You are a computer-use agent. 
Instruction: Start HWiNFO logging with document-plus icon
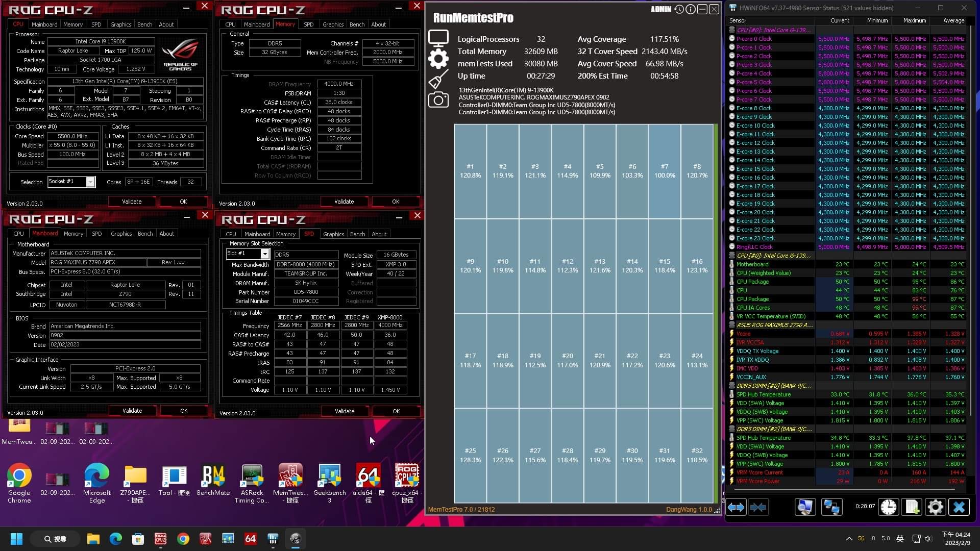912,507
